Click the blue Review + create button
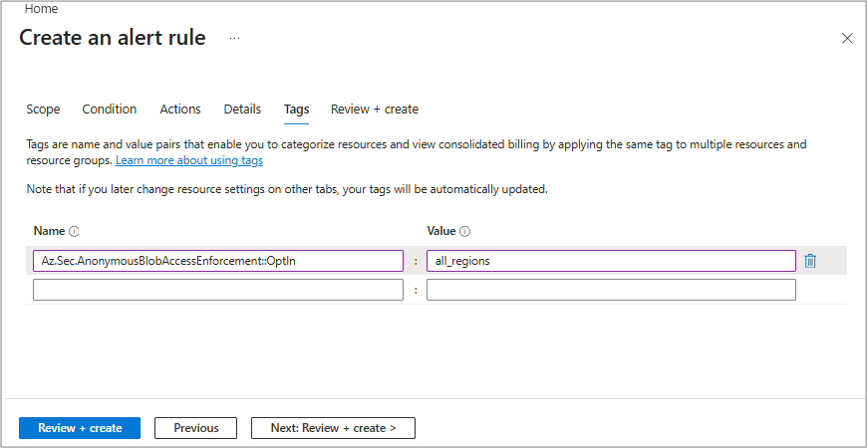The width and height of the screenshot is (868, 448). (80, 428)
